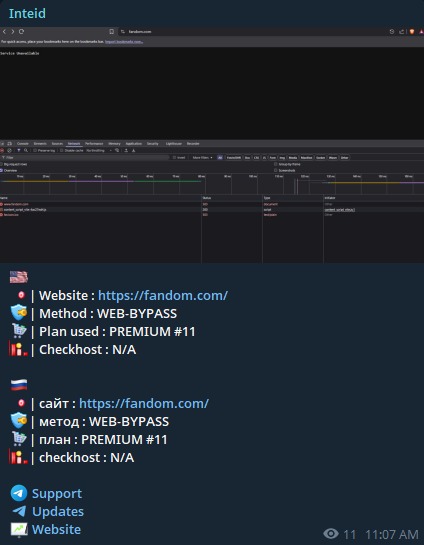The image size is (424, 545).
Task: Click the content_script initiator link
Action: pyautogui.click(x=340, y=210)
